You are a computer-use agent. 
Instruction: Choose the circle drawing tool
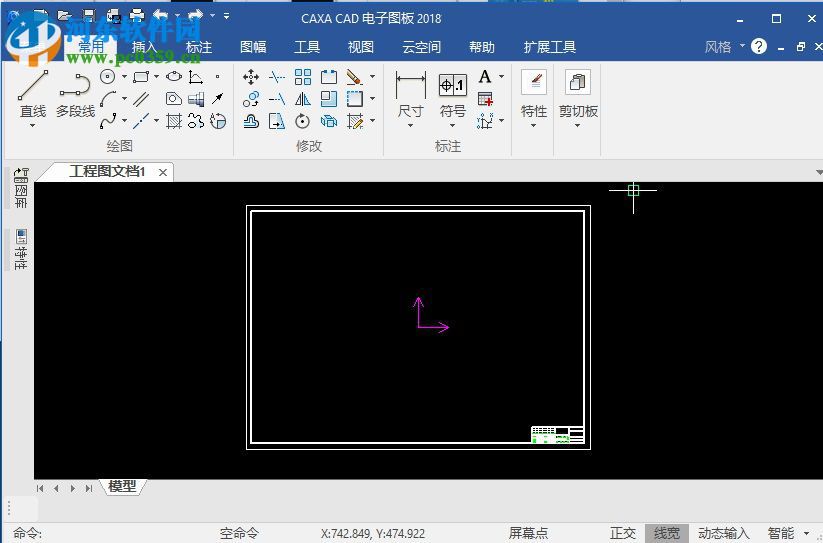click(108, 77)
